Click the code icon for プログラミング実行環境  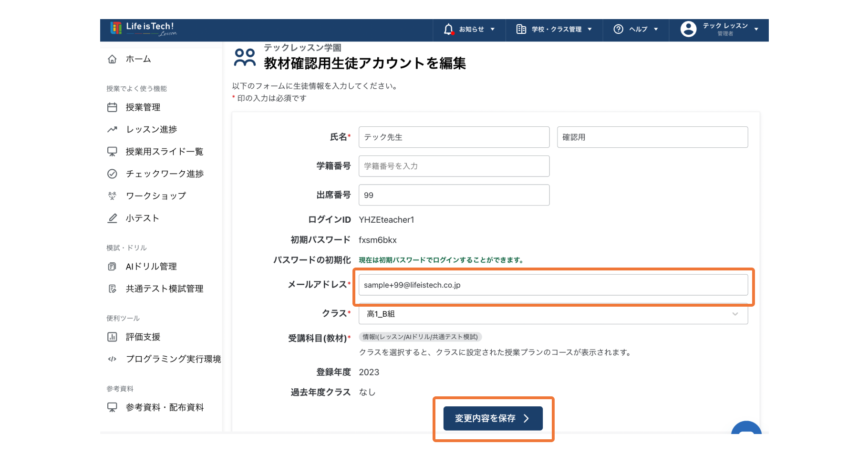tap(112, 359)
